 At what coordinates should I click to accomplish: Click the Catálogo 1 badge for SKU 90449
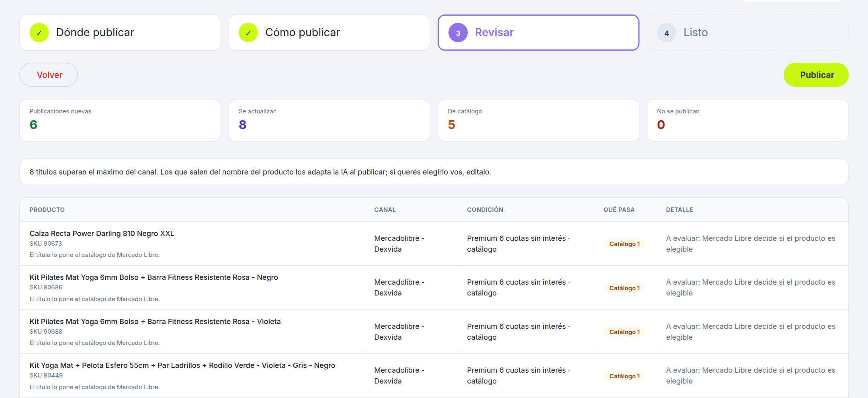point(624,376)
